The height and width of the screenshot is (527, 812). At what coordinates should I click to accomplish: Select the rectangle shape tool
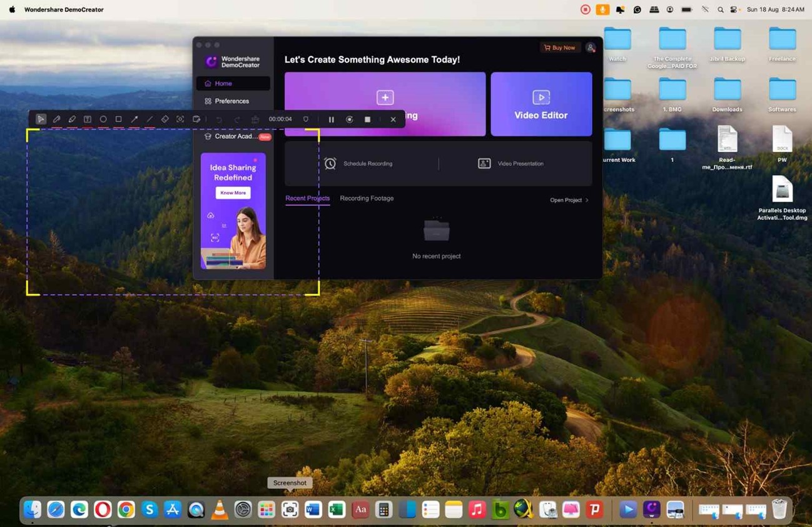point(118,119)
